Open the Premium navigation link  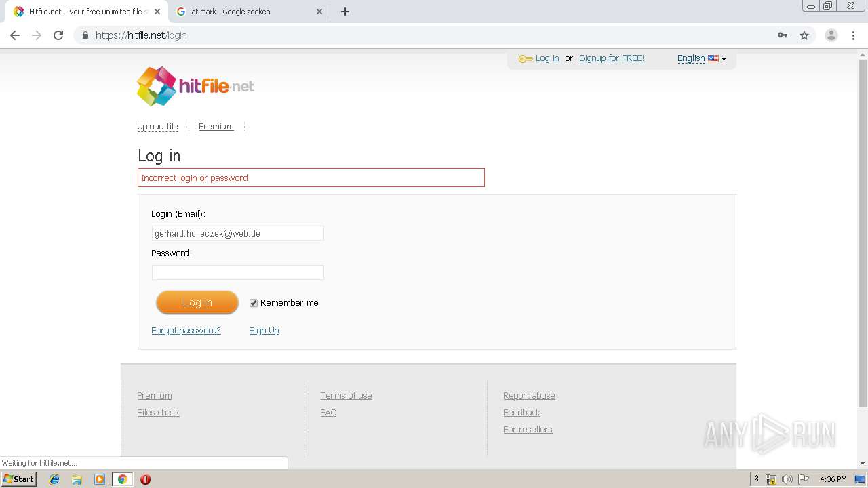pos(216,127)
